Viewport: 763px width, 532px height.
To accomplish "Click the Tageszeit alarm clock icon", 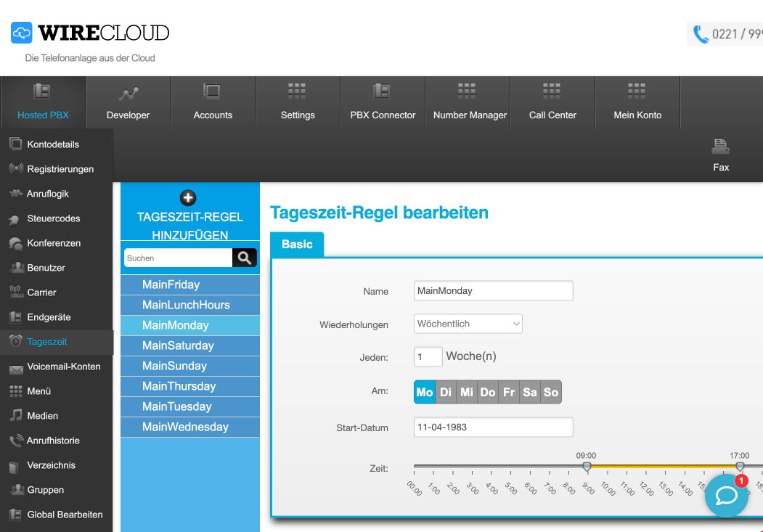I will click(15, 341).
